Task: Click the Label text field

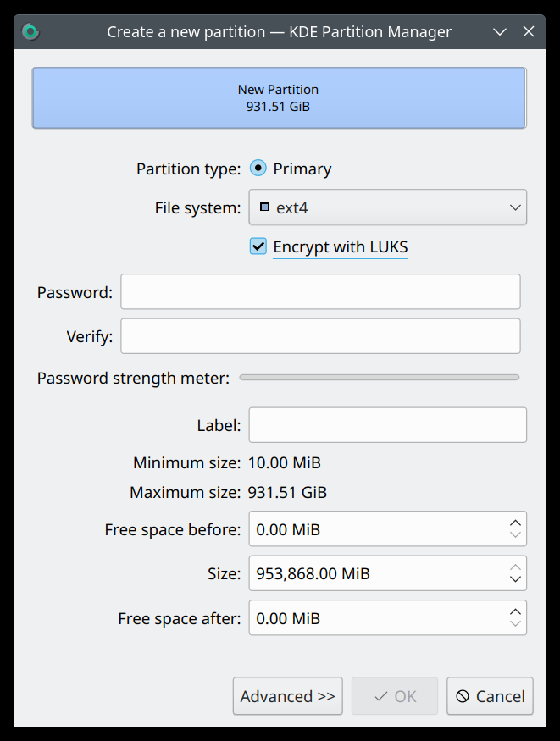Action: [387, 424]
